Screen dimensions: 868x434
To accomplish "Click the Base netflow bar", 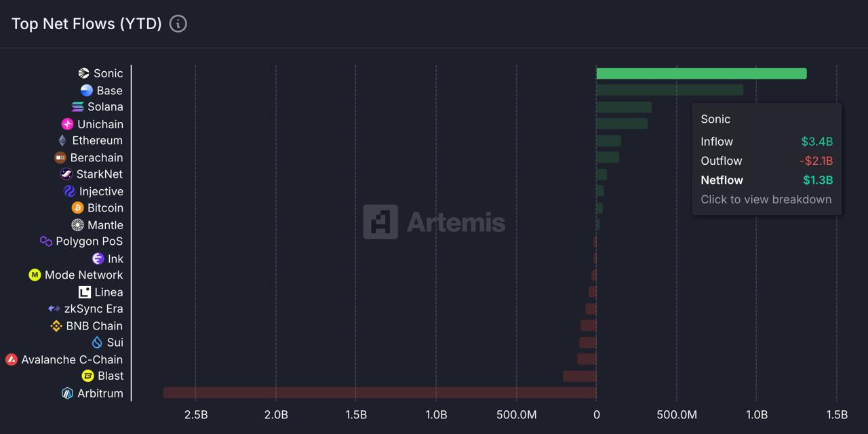I will (x=670, y=90).
